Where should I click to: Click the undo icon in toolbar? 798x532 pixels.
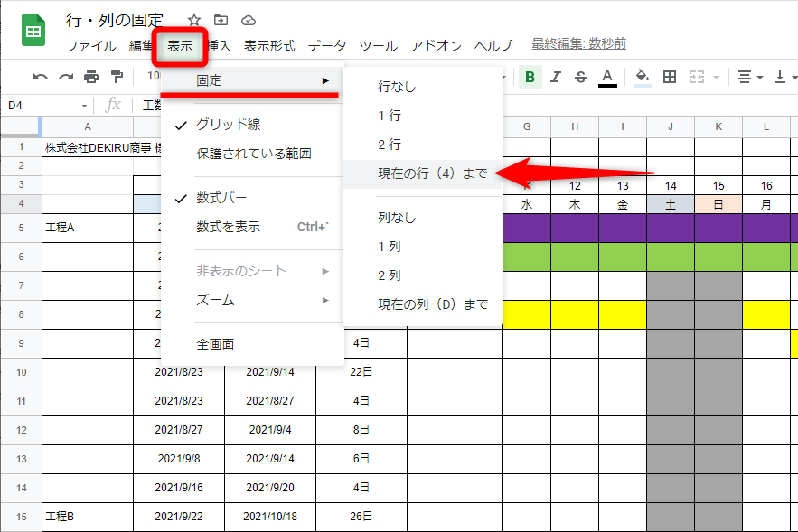tap(40, 77)
